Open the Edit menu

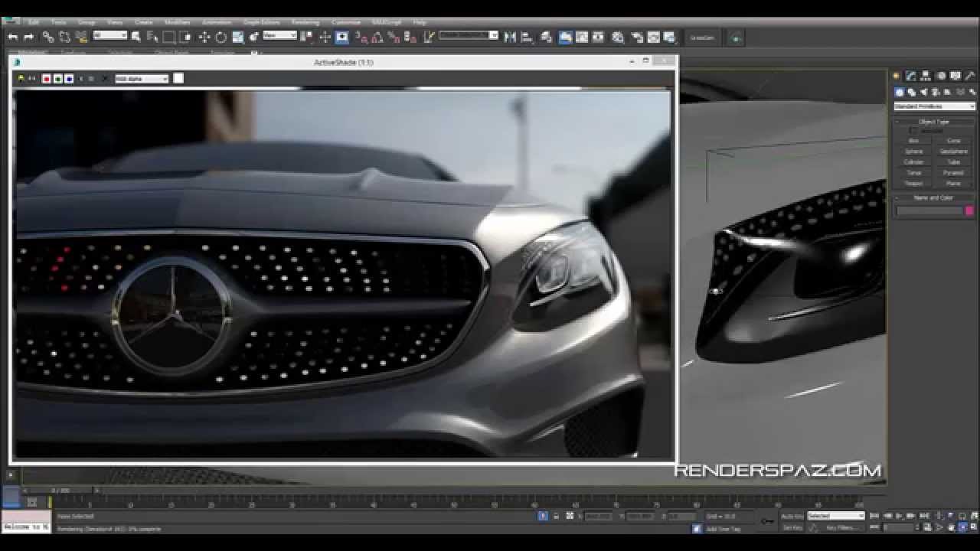[x=34, y=22]
